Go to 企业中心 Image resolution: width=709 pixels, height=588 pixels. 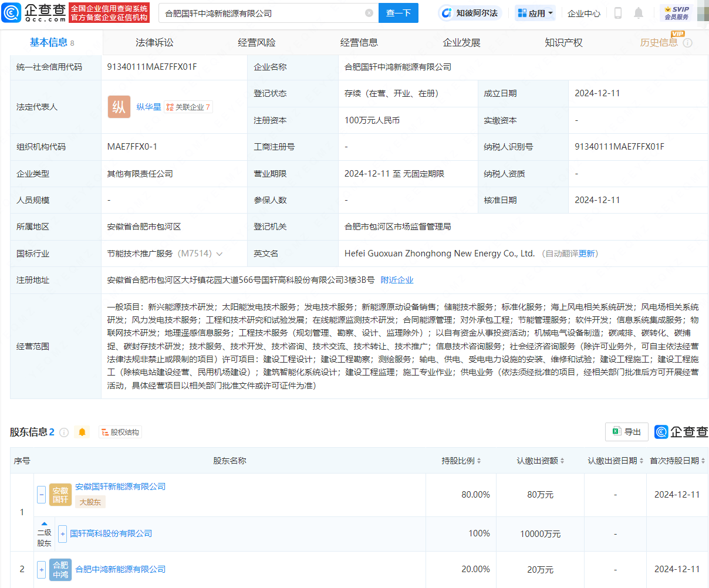click(x=584, y=13)
